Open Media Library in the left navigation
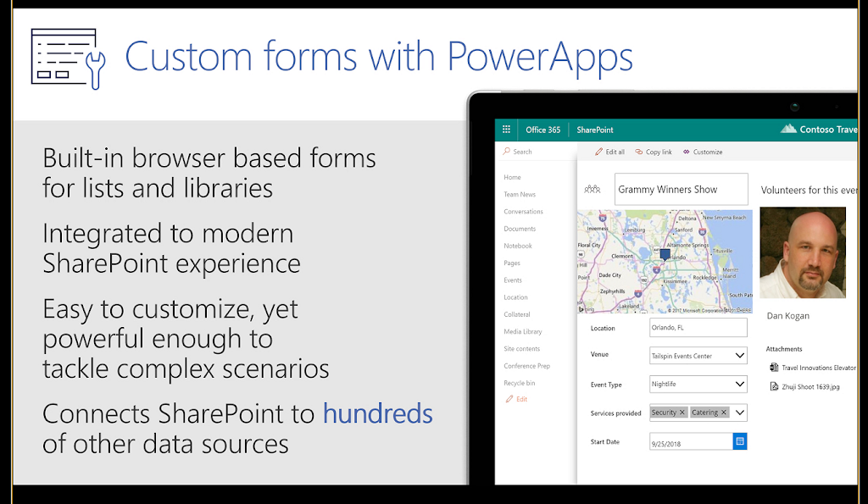Viewport: 868px width, 504px height. point(522,331)
